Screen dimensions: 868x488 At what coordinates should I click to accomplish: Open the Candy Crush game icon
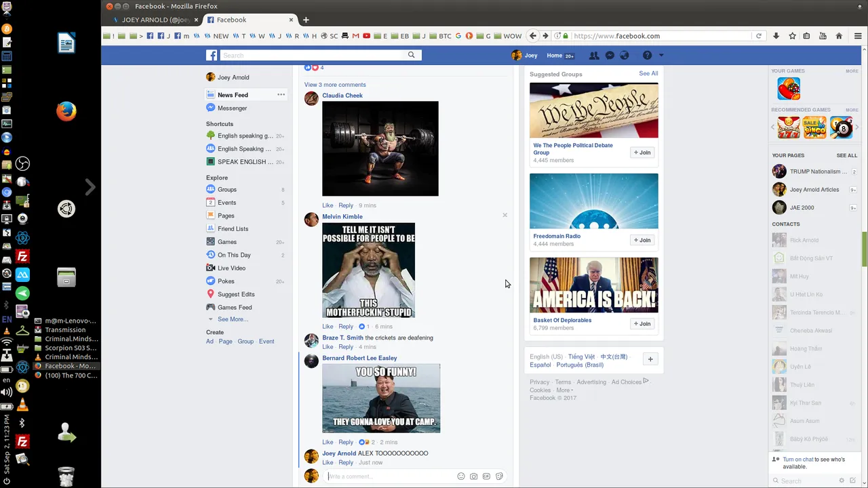click(x=789, y=89)
